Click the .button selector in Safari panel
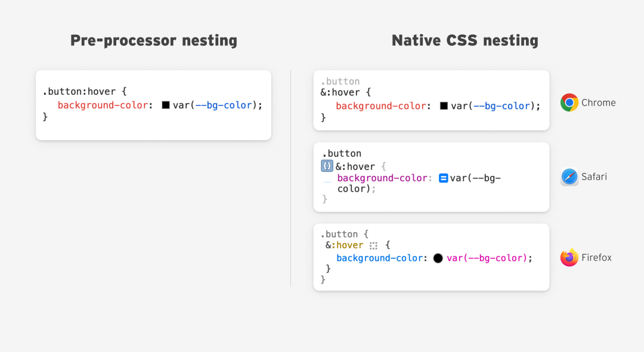644x352 pixels. [x=342, y=153]
